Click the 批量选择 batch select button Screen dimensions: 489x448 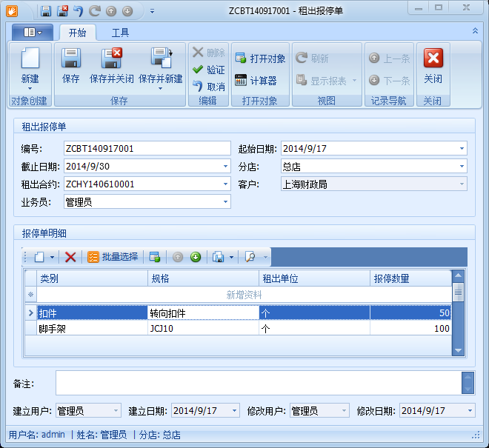click(113, 257)
